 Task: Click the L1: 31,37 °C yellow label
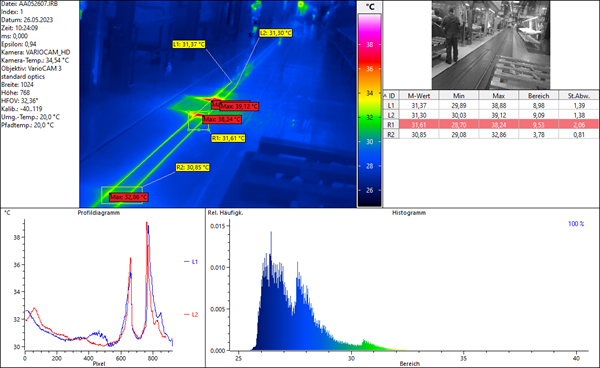[x=189, y=44]
